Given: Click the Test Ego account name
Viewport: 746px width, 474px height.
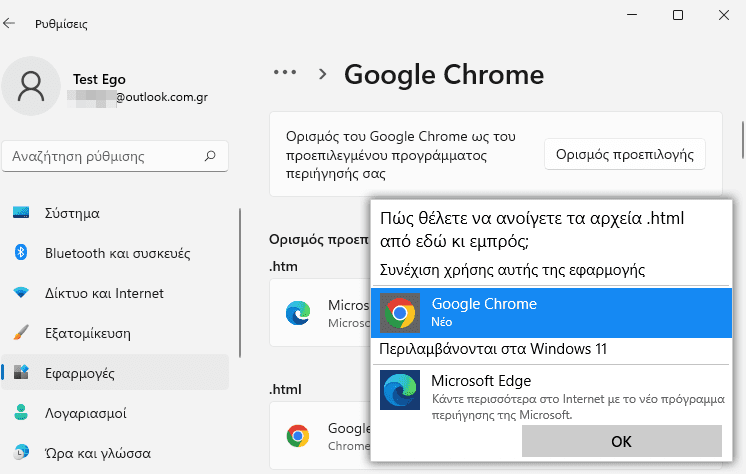Looking at the screenshot, I should pos(99,79).
